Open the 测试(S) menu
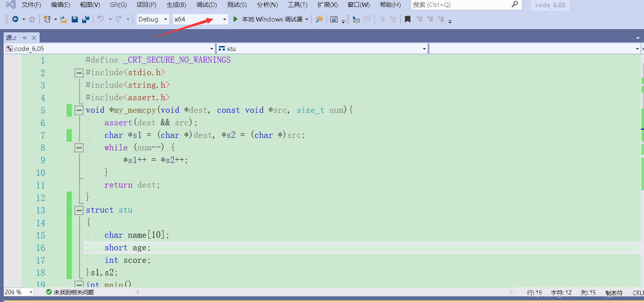644x302 pixels. 237,5
